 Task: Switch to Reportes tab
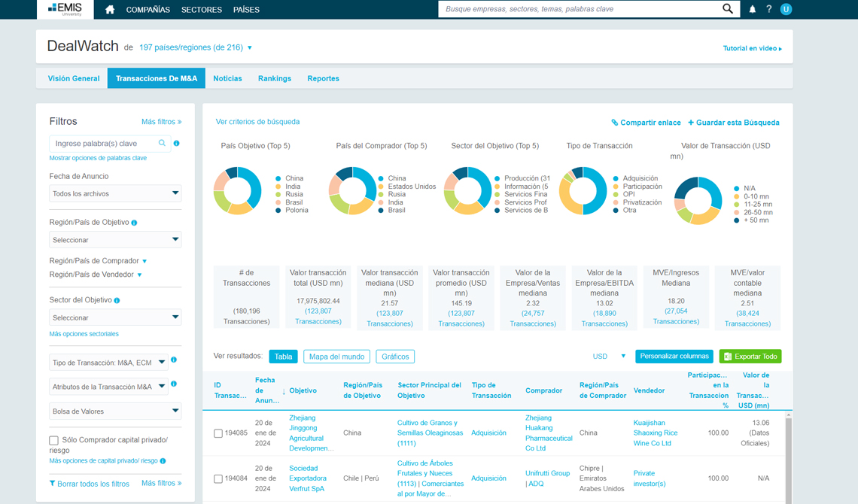[x=324, y=78]
